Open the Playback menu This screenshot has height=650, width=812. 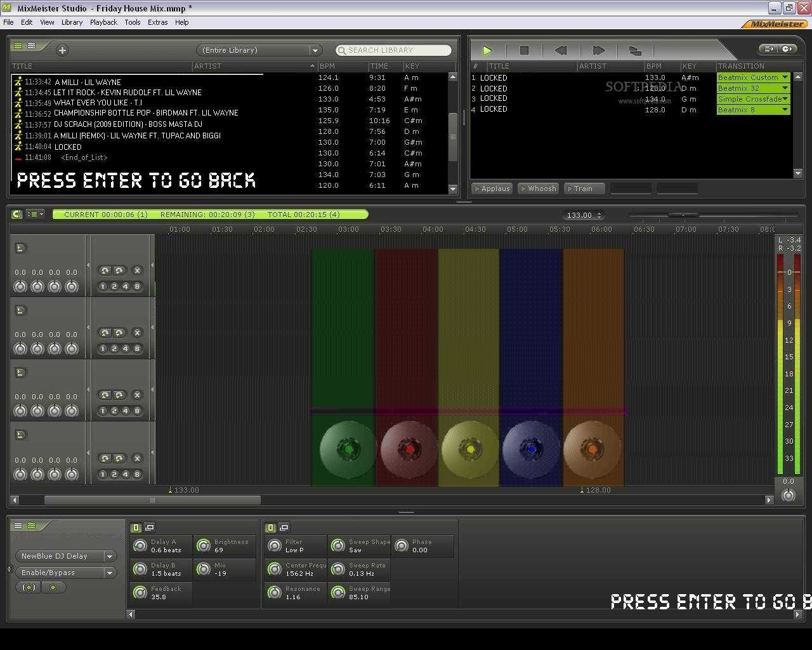pos(103,22)
